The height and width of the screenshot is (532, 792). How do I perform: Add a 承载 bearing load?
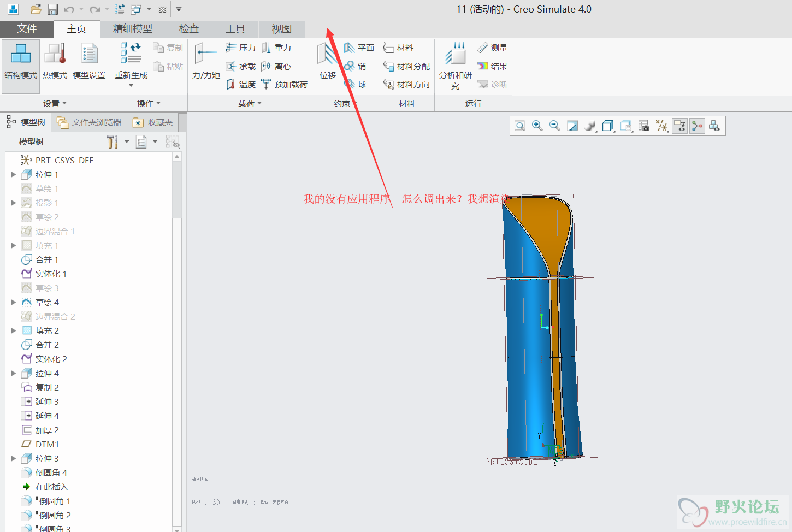(x=240, y=66)
